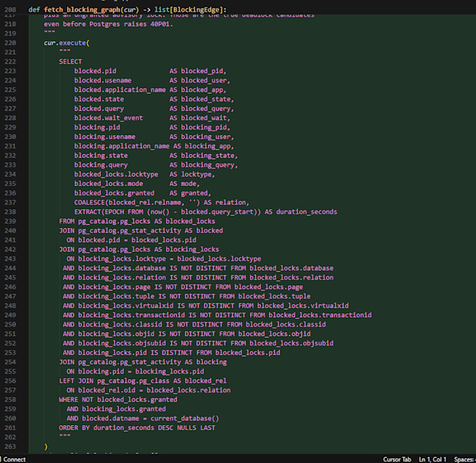Click blocked_locks.transactionid
476x463 pixels.
tap(320, 315)
